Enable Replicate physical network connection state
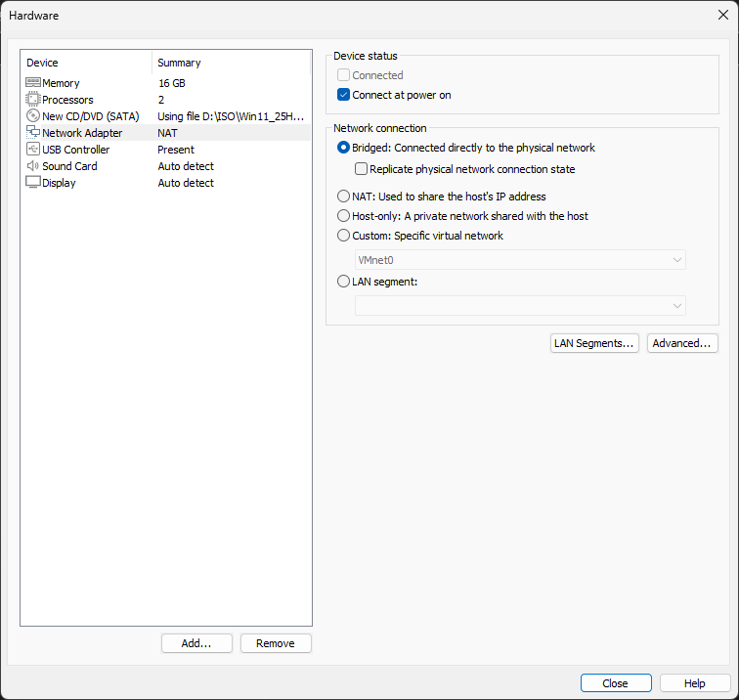Viewport: 739px width, 700px height. click(361, 169)
